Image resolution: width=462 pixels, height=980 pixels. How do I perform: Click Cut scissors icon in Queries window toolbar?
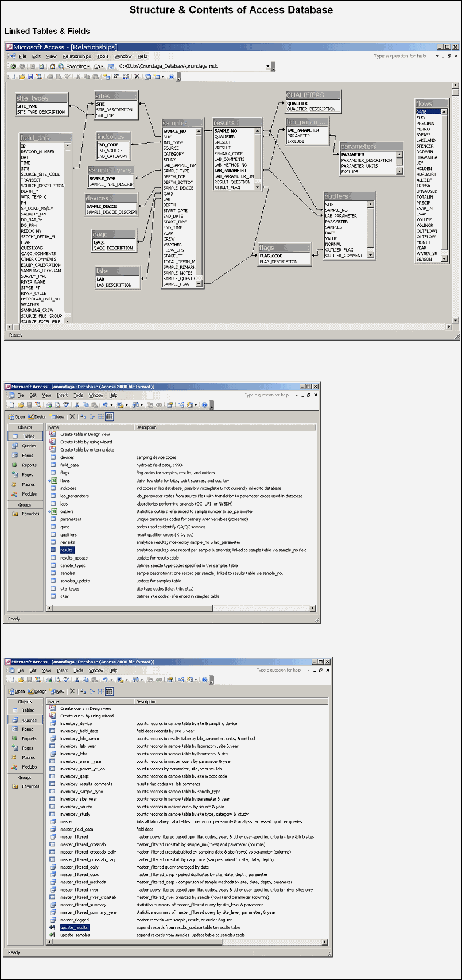(x=77, y=679)
